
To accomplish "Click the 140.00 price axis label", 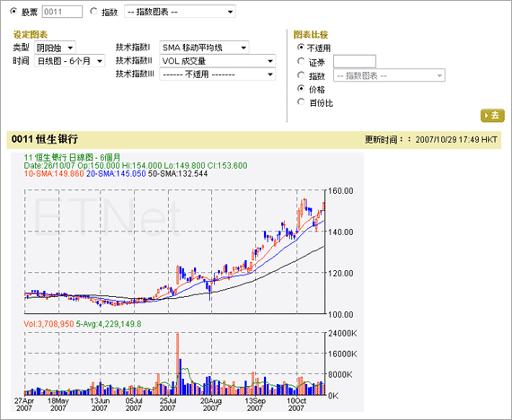I will pos(340,232).
